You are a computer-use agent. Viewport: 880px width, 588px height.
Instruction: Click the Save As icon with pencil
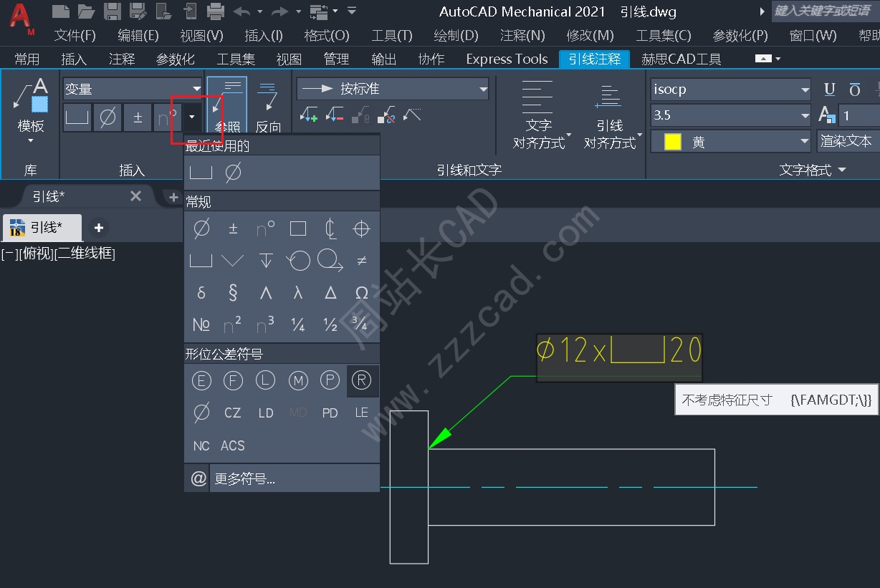pos(137,11)
